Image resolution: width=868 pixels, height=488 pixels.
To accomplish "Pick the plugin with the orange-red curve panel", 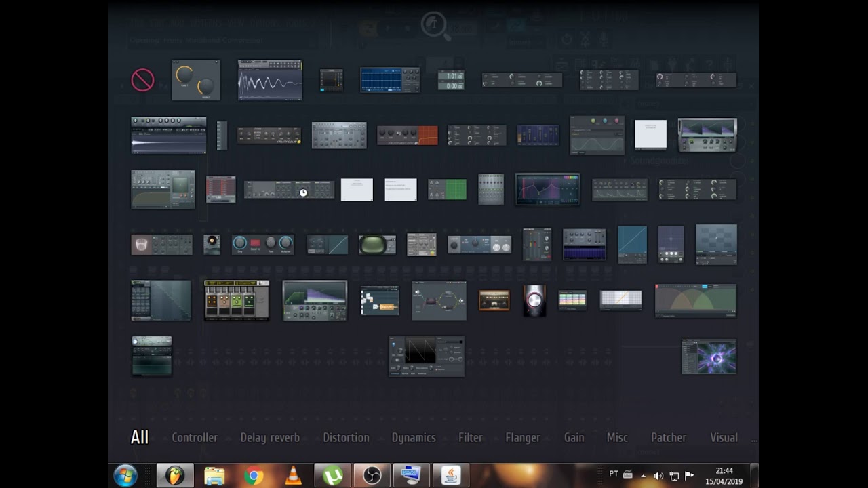I will tap(408, 135).
